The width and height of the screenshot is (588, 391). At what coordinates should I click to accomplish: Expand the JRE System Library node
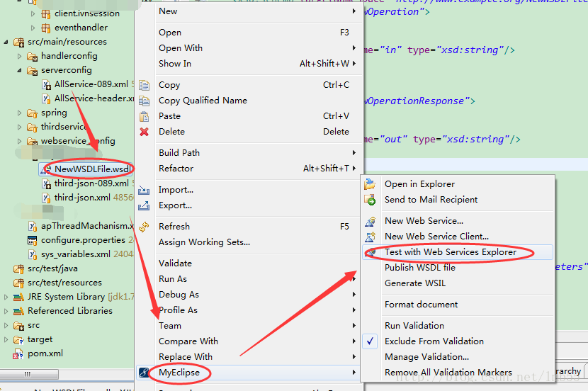(6, 297)
